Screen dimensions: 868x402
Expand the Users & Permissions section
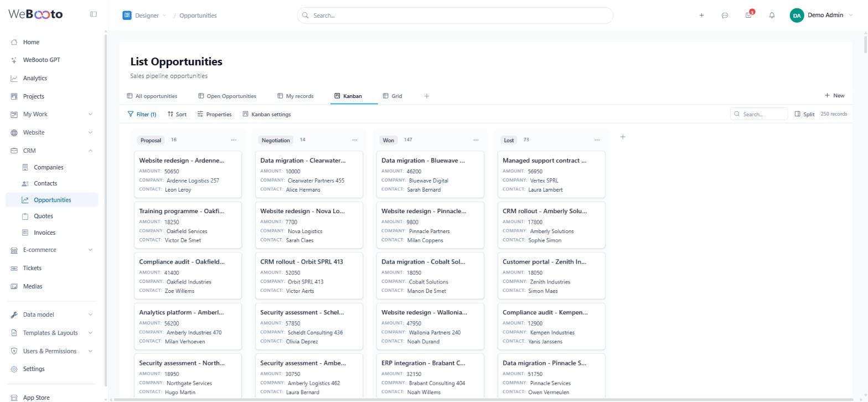(x=90, y=351)
